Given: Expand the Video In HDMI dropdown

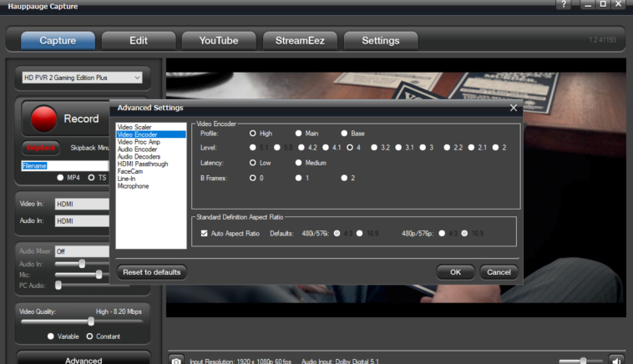Looking at the screenshot, I should click(82, 204).
